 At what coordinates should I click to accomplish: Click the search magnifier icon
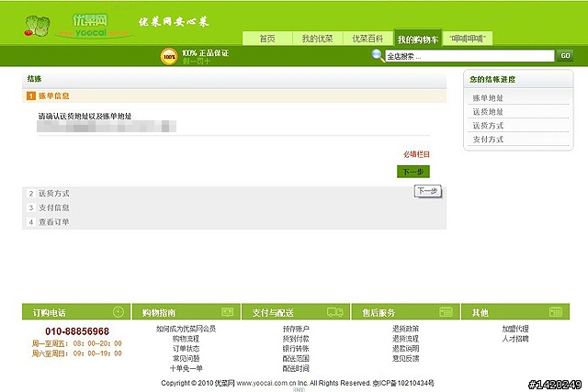pyautogui.click(x=378, y=56)
